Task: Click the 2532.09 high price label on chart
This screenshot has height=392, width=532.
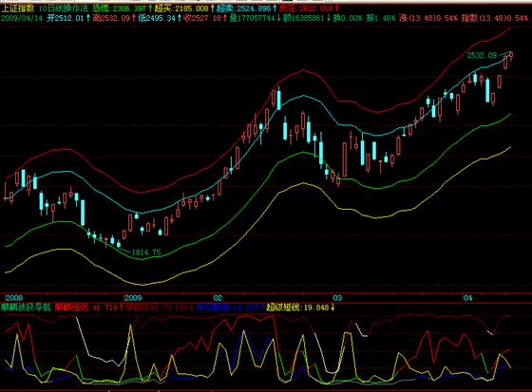Action: point(482,55)
